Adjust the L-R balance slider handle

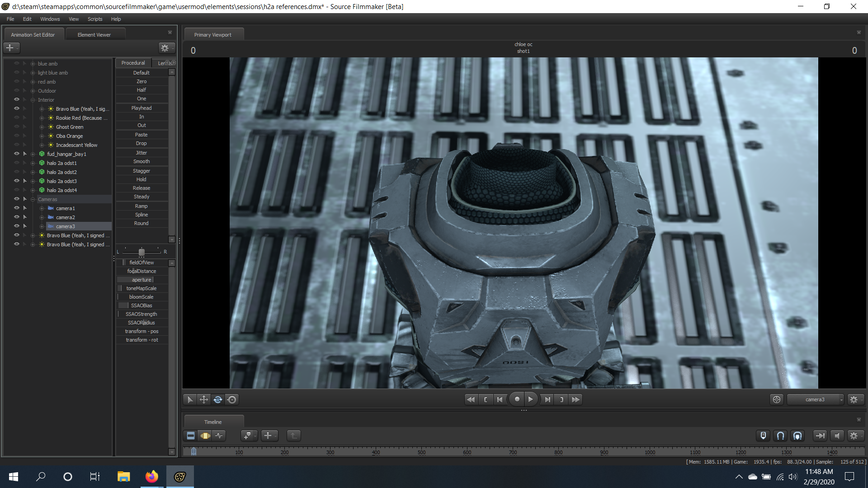coord(142,252)
